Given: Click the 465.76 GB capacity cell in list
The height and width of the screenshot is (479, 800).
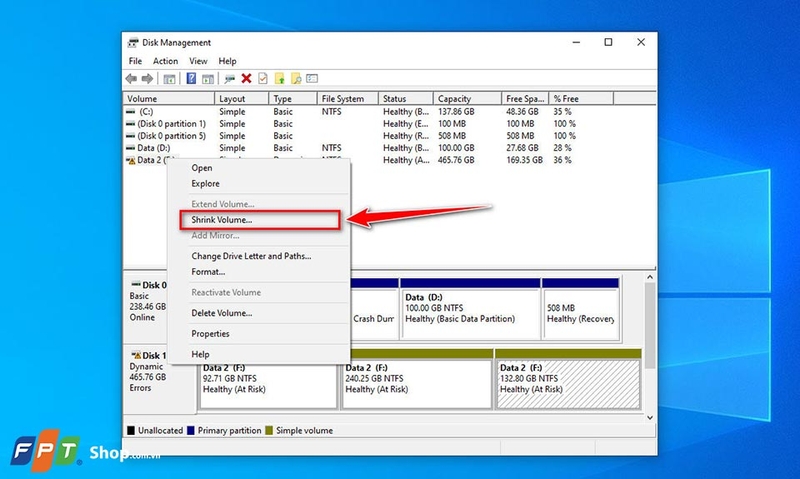Looking at the screenshot, I should [456, 160].
